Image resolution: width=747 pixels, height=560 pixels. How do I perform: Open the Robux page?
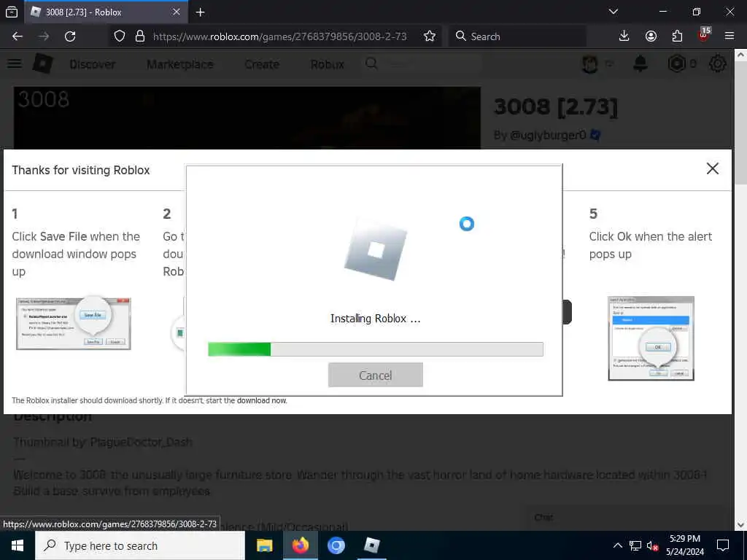327,64
